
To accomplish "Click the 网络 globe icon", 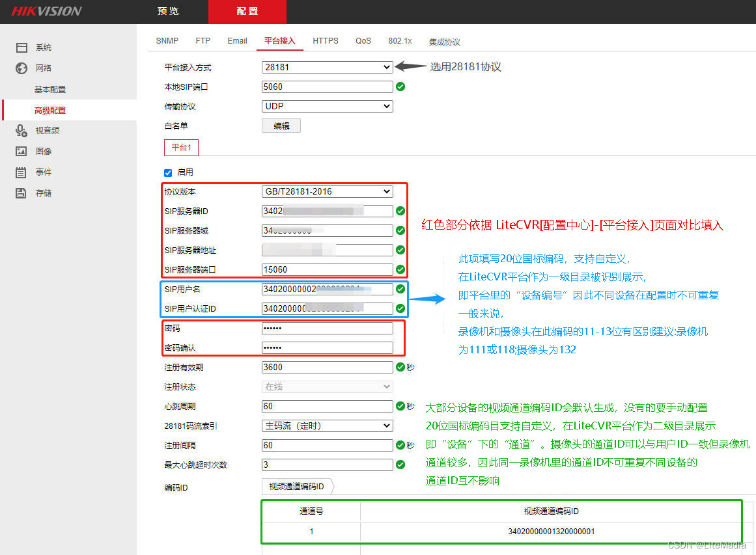I will pos(21,68).
